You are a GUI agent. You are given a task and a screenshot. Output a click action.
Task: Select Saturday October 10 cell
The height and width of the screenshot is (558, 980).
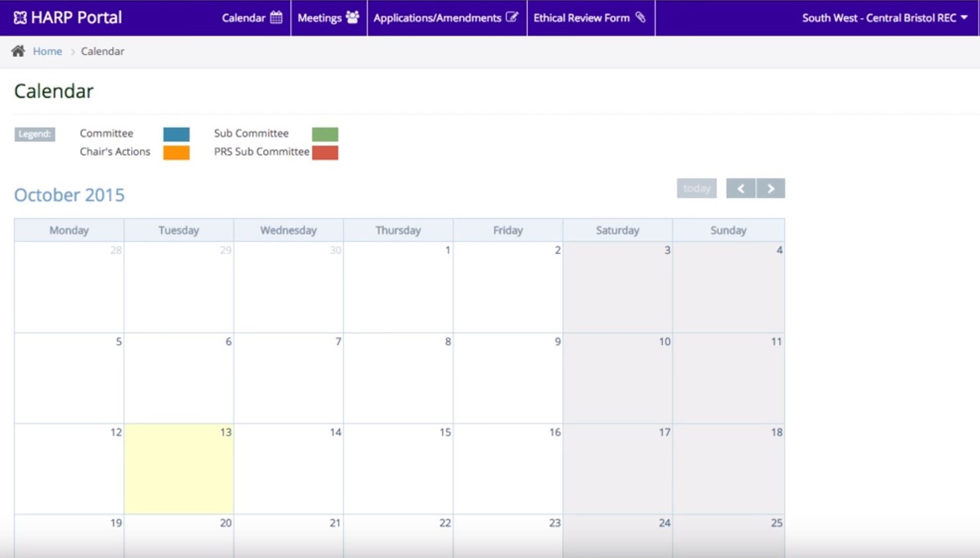point(618,378)
